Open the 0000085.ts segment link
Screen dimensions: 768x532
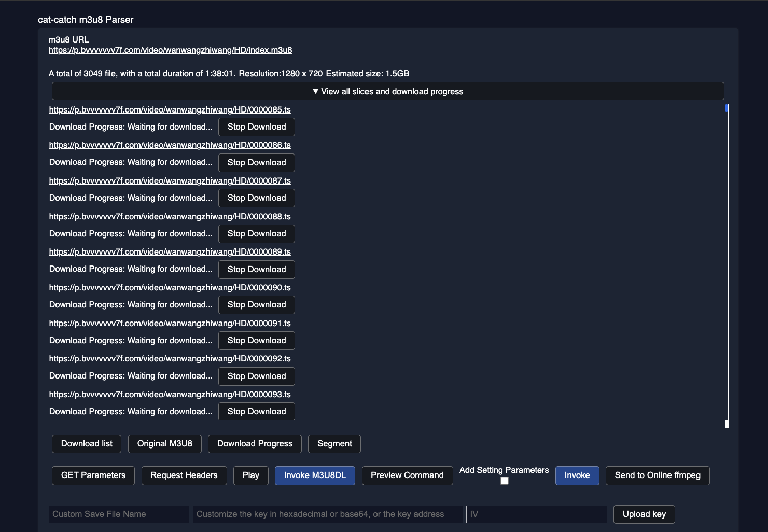(170, 110)
